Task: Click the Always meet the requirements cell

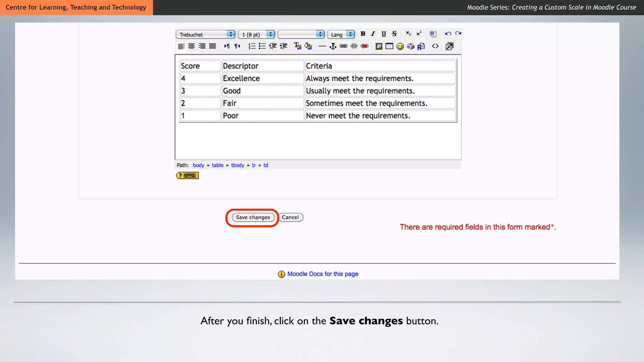Action: pos(380,78)
